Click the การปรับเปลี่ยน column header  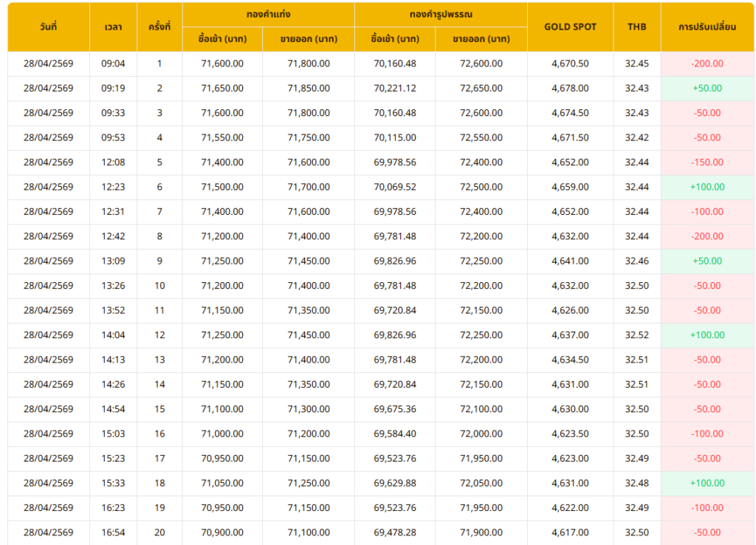707,27
